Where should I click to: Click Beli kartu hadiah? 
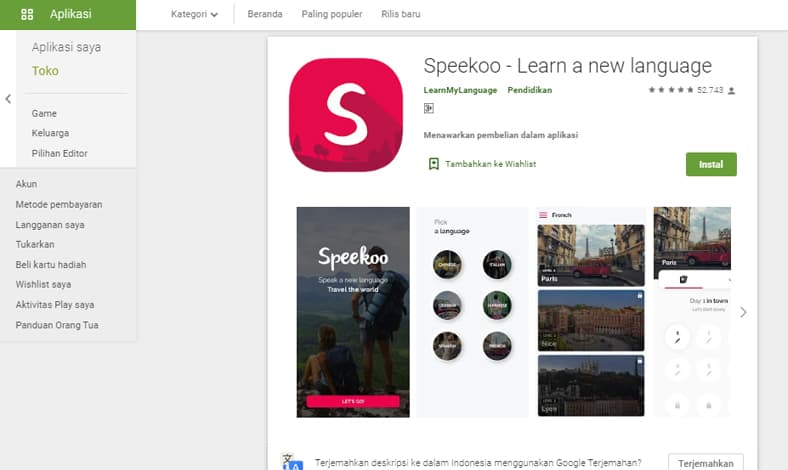[x=51, y=264]
